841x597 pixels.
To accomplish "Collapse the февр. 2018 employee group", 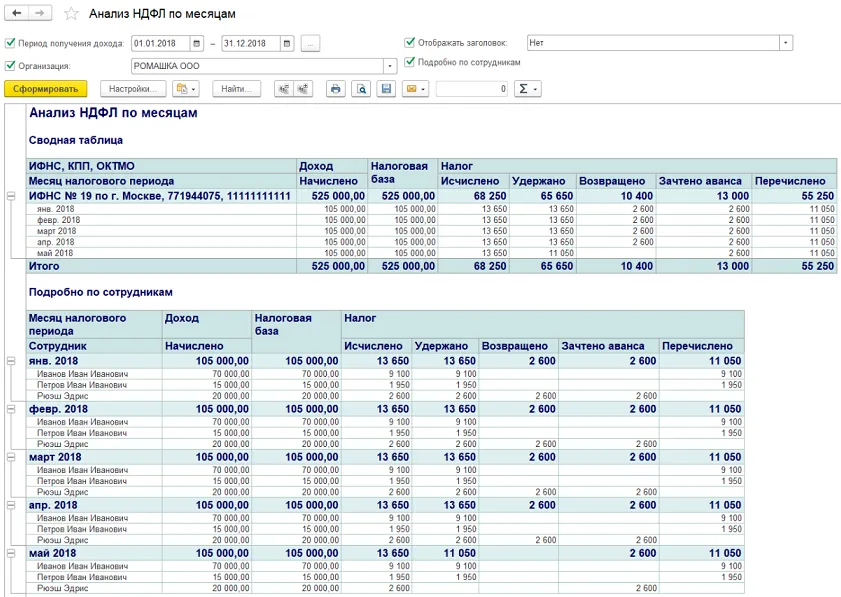I will click(x=11, y=409).
